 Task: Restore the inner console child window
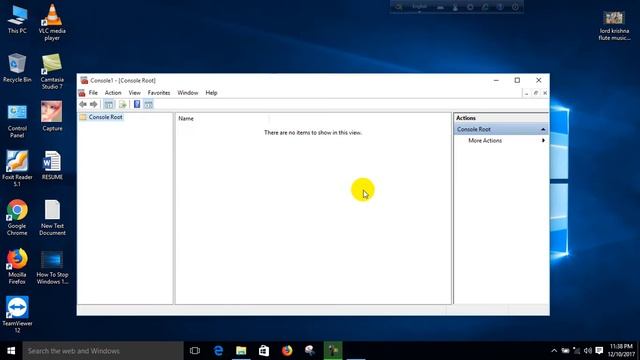536,93
